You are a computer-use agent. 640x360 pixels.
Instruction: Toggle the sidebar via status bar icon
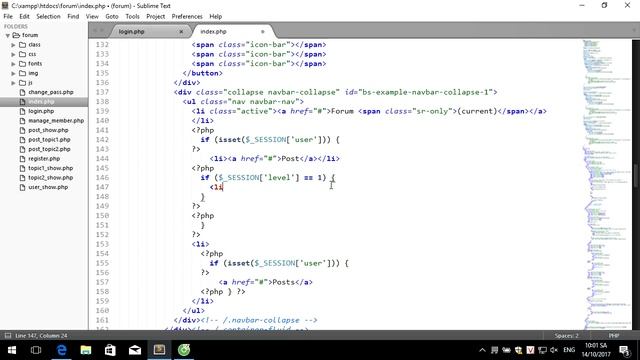point(7,336)
